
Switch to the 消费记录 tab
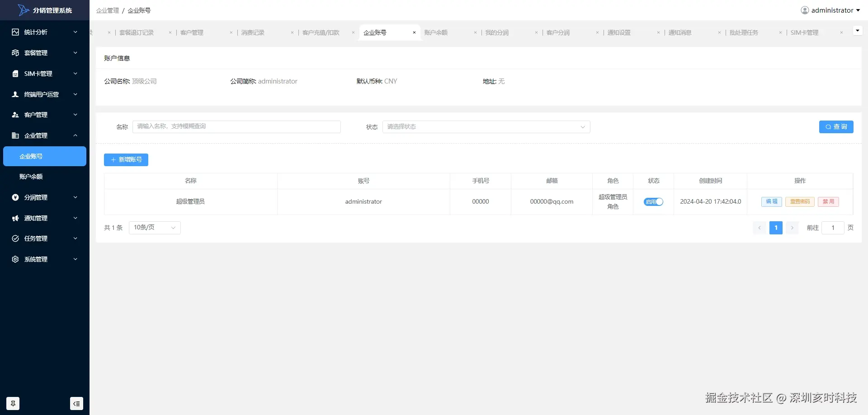pyautogui.click(x=253, y=33)
